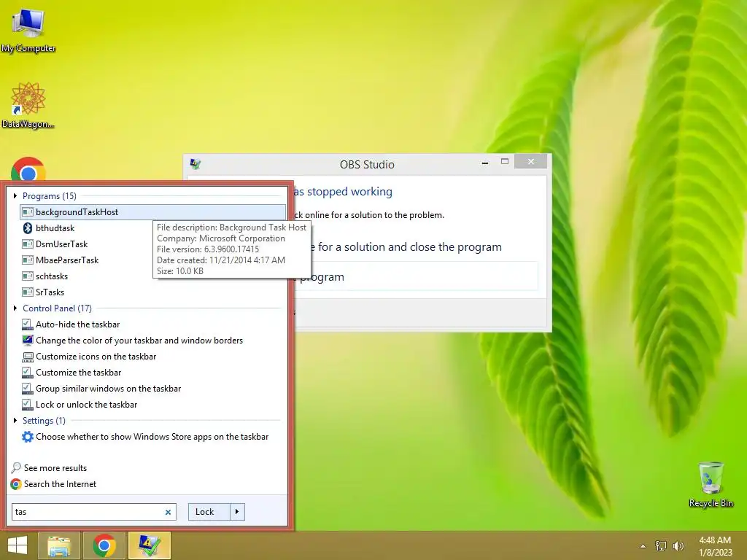Click the DsmUserTask program icon
747x560 pixels.
point(28,244)
